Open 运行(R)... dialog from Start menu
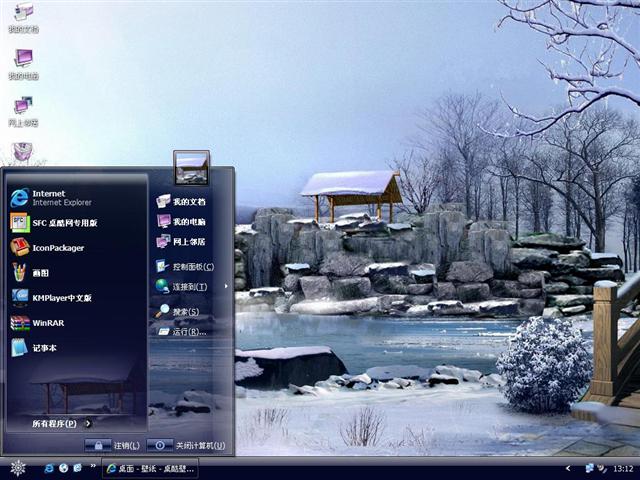The image size is (640, 480). point(182,331)
